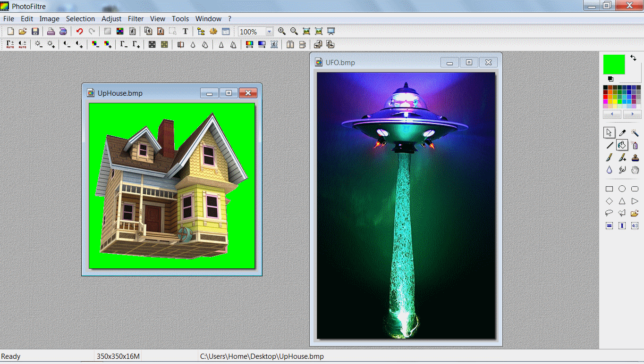The height and width of the screenshot is (364, 644).
Task: Click the New image icon
Action: click(10, 32)
